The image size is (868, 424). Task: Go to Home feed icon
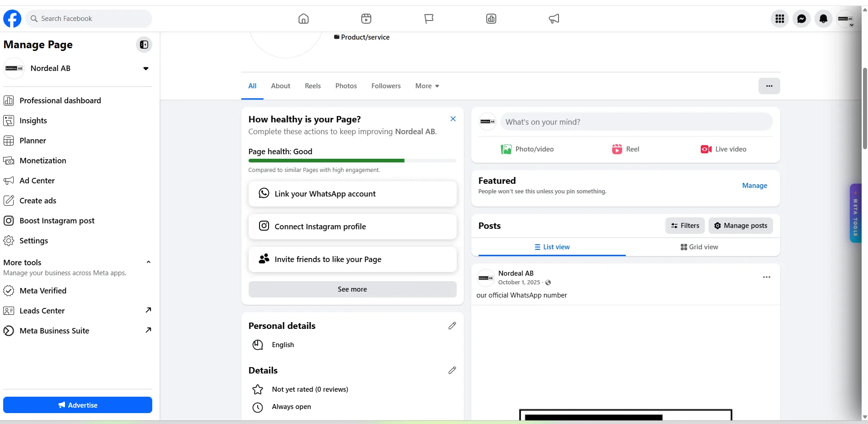click(x=304, y=19)
